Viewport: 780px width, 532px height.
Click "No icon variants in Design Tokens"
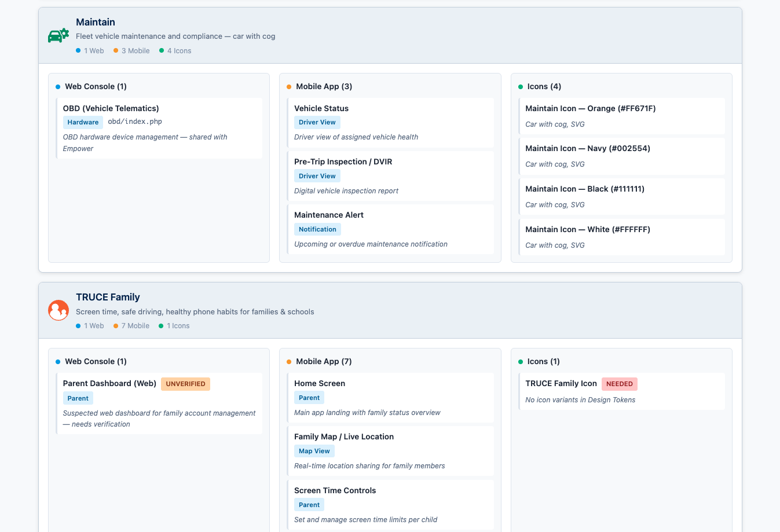point(580,400)
